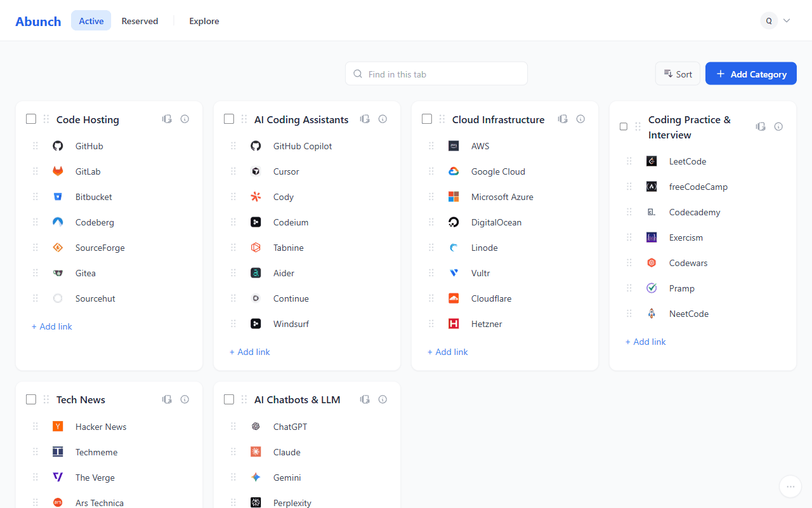Click the Hacker News Y icon
Viewport: 812px width, 508px height.
[58, 427]
